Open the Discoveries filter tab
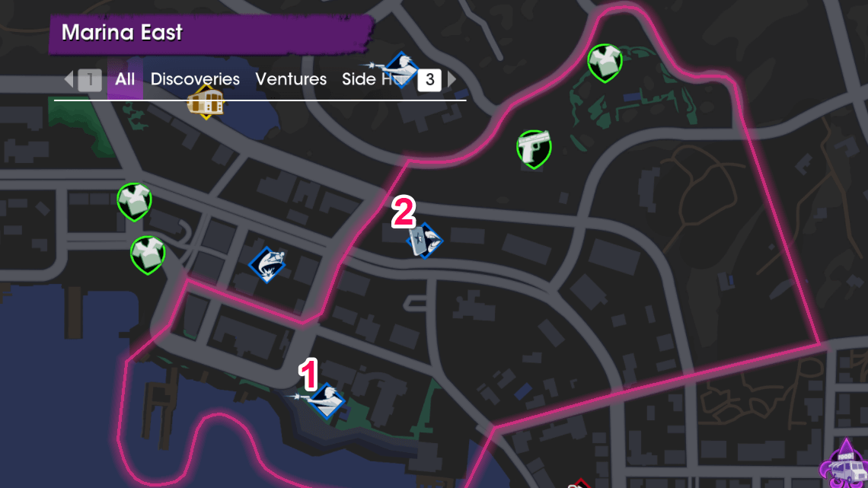The width and height of the screenshot is (868, 488). [195, 79]
